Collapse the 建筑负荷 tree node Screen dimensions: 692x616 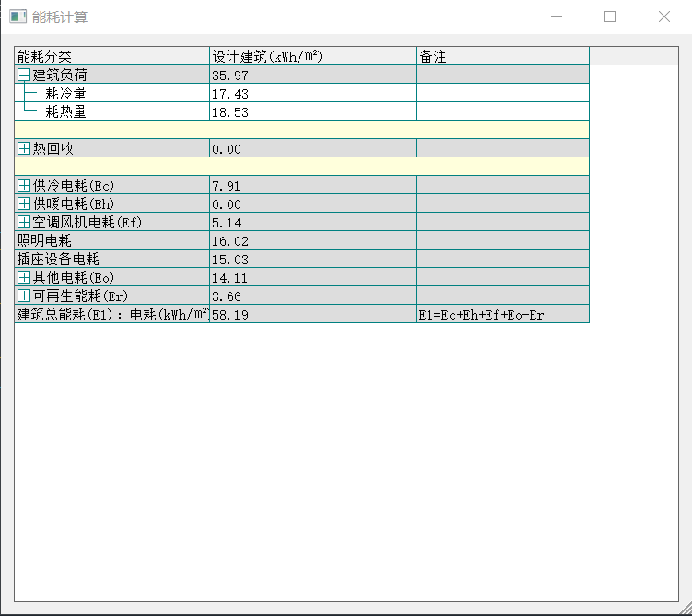click(24, 75)
